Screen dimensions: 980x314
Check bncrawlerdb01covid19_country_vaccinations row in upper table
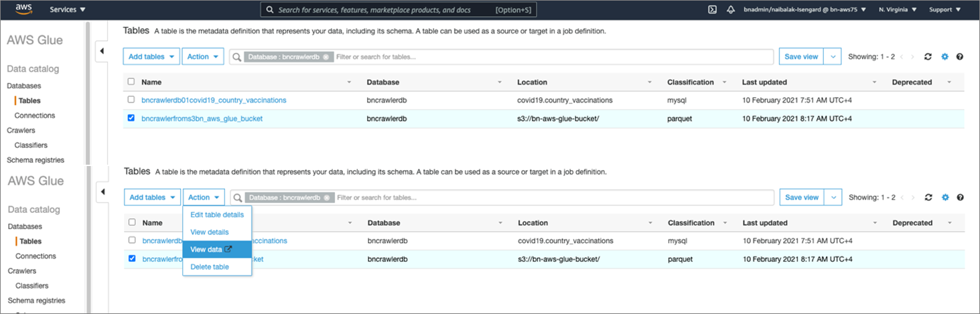click(x=131, y=100)
